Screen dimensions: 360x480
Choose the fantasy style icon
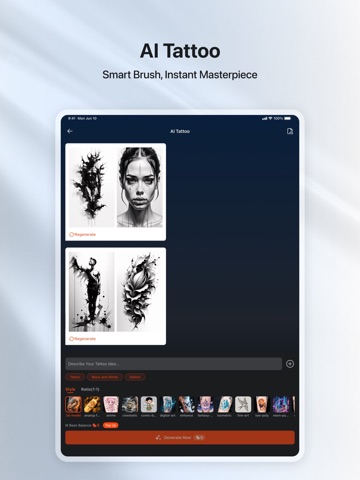(205, 405)
